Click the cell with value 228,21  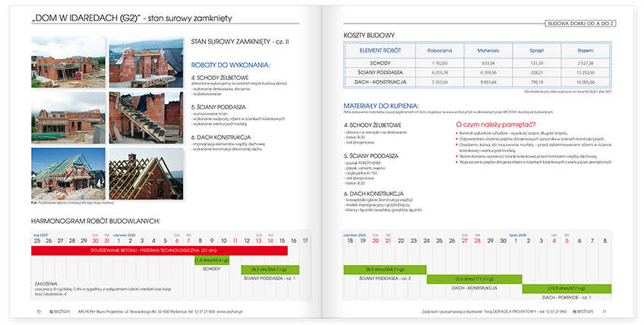[x=536, y=72]
